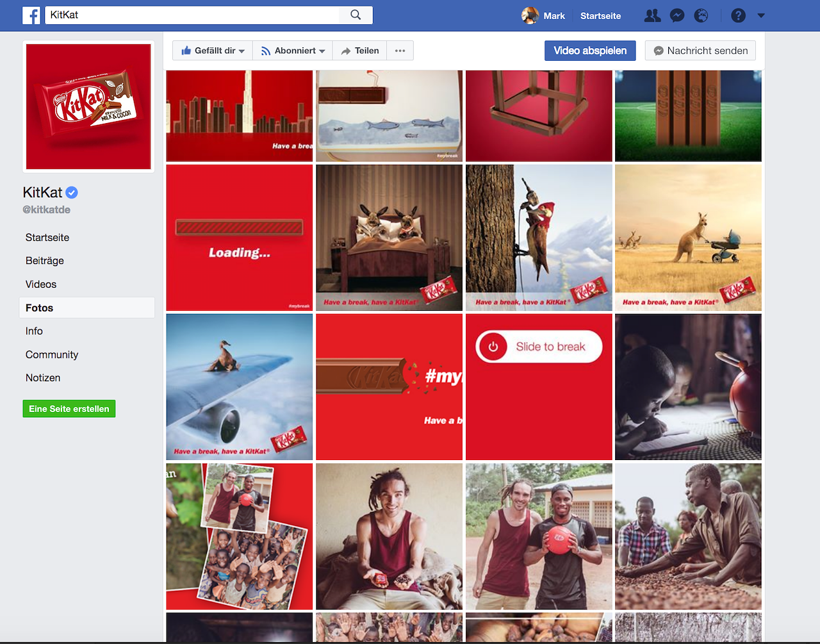Click Nachricht senden button

pos(700,51)
